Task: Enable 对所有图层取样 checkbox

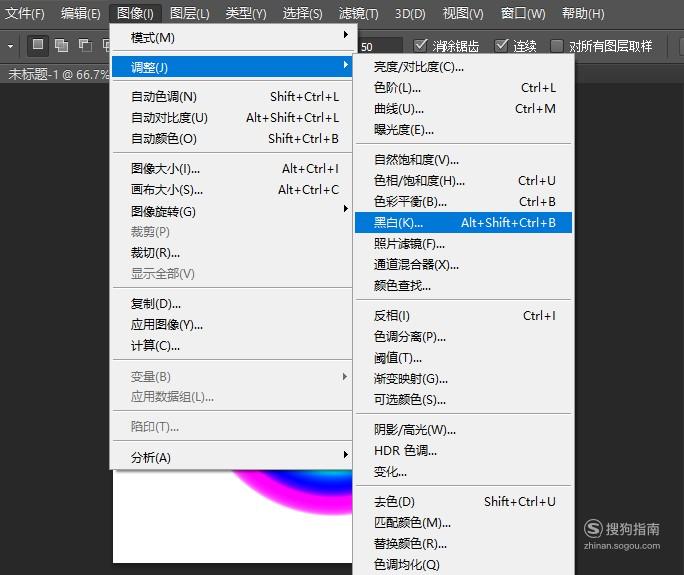Action: pos(557,46)
